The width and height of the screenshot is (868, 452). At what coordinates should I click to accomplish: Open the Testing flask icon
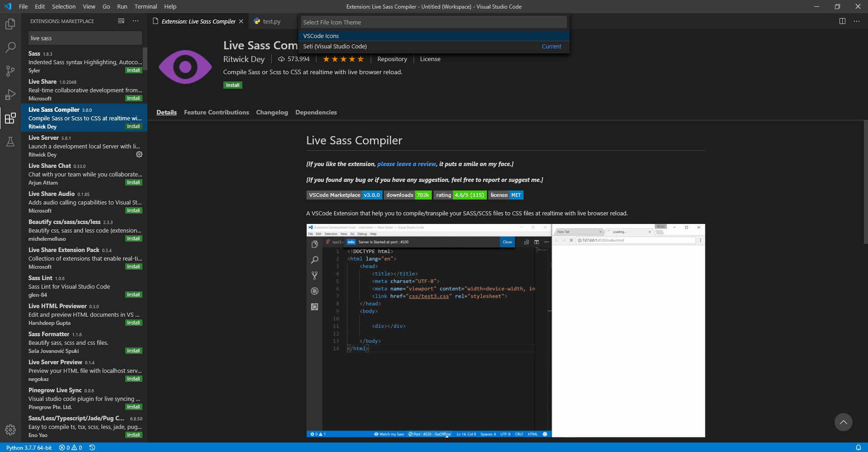10,142
